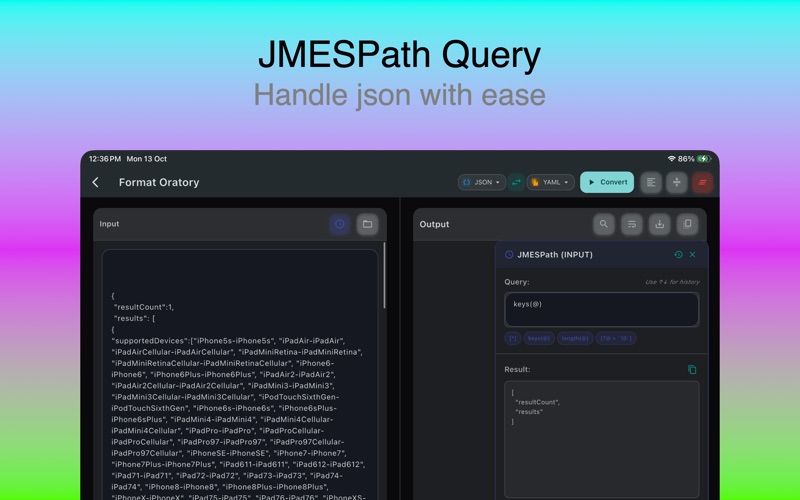Click the Input panel vertical scrollbar
The width and height of the screenshot is (800, 500).
[x=384, y=276]
